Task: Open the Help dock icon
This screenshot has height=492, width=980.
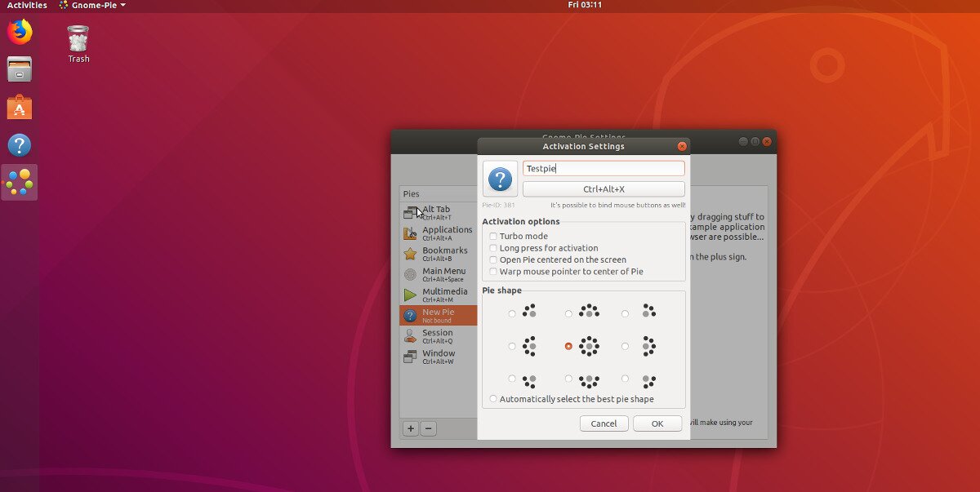Action: tap(20, 146)
